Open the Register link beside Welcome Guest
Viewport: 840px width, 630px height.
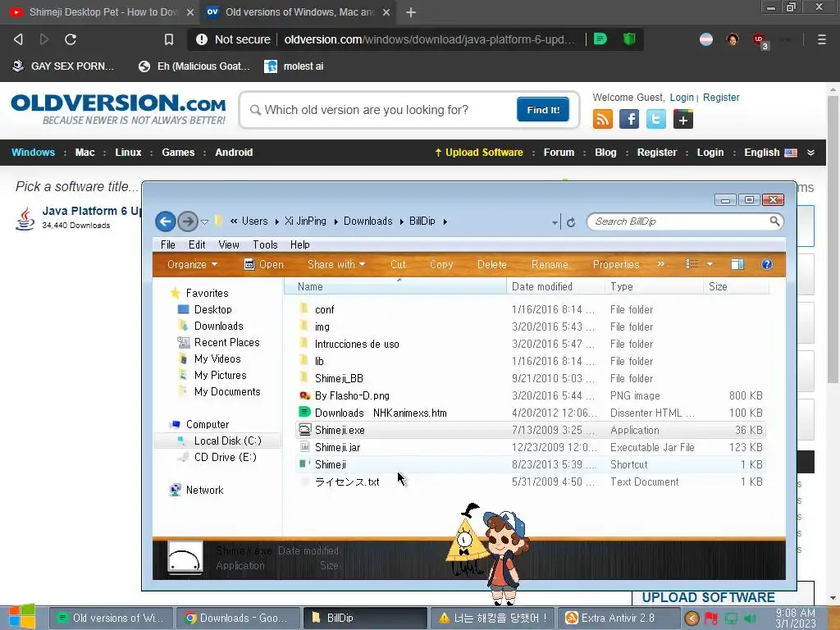[x=720, y=98]
